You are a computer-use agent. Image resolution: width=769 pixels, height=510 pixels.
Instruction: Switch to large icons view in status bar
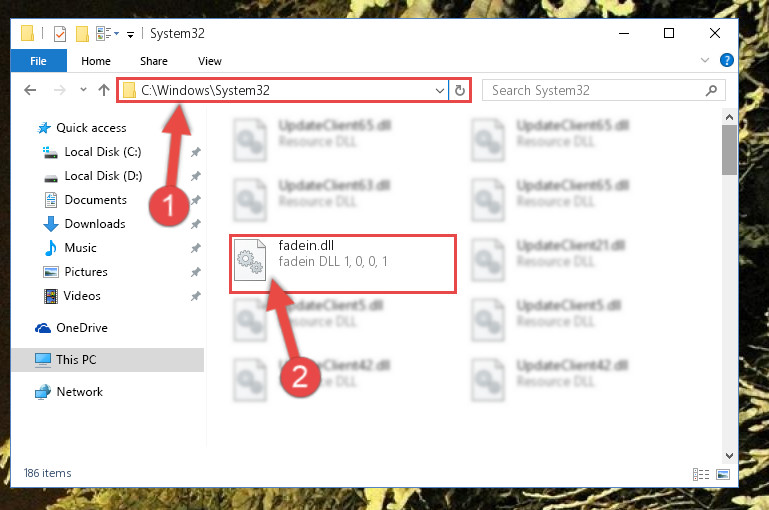(722, 474)
